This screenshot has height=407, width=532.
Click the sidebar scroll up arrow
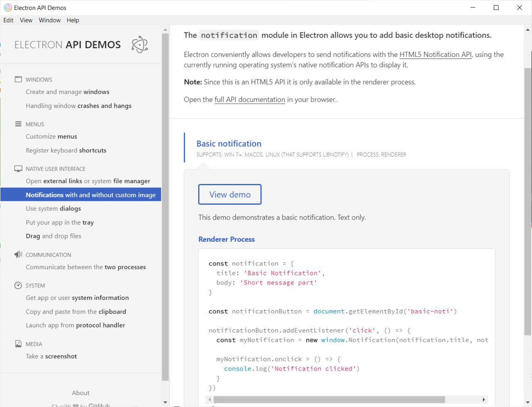click(x=165, y=30)
